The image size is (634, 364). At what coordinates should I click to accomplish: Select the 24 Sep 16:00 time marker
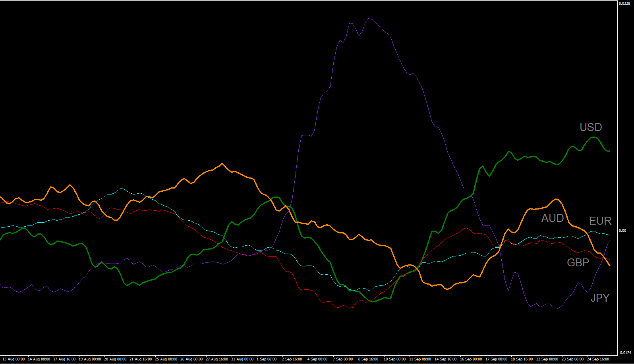click(x=598, y=359)
